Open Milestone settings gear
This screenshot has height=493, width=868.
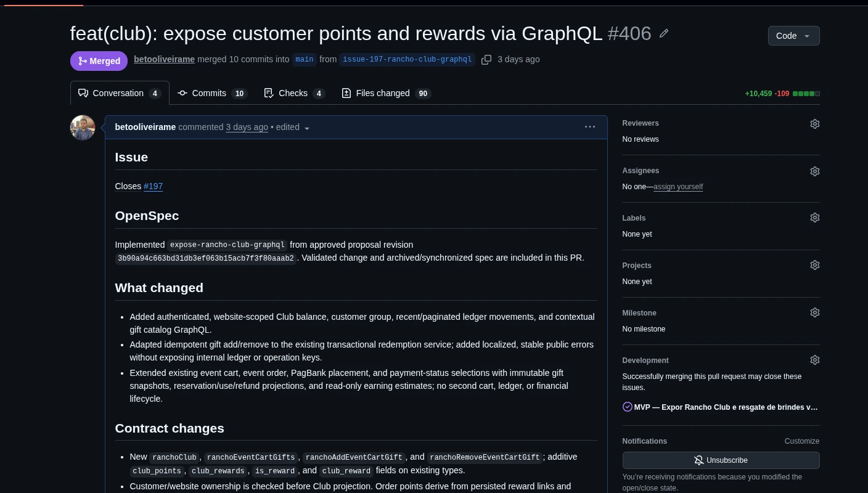click(x=814, y=312)
